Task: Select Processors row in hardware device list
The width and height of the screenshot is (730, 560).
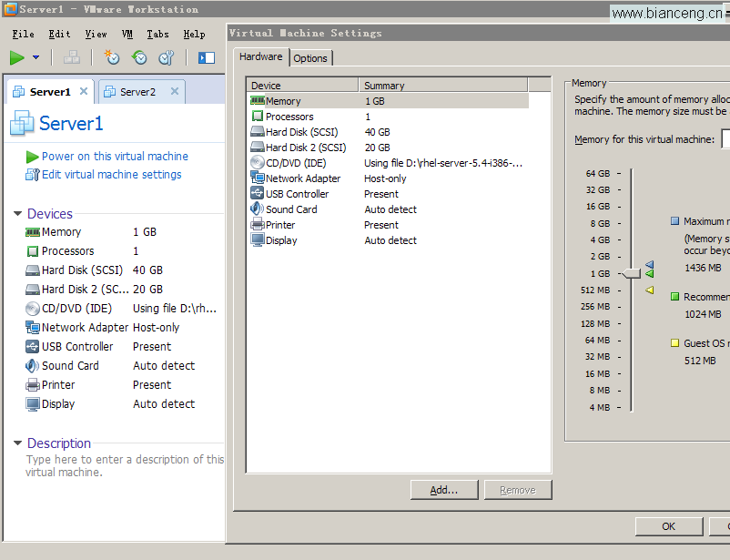Action: (389, 117)
